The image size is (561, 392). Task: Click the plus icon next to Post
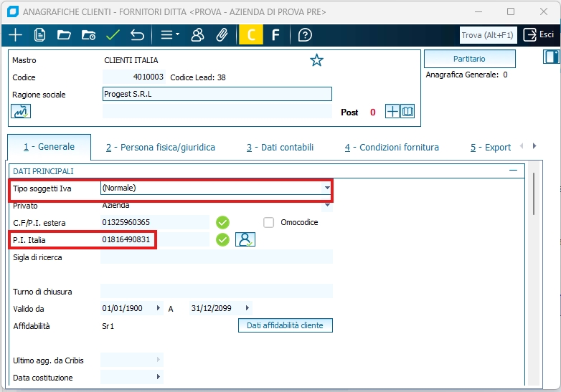point(392,112)
